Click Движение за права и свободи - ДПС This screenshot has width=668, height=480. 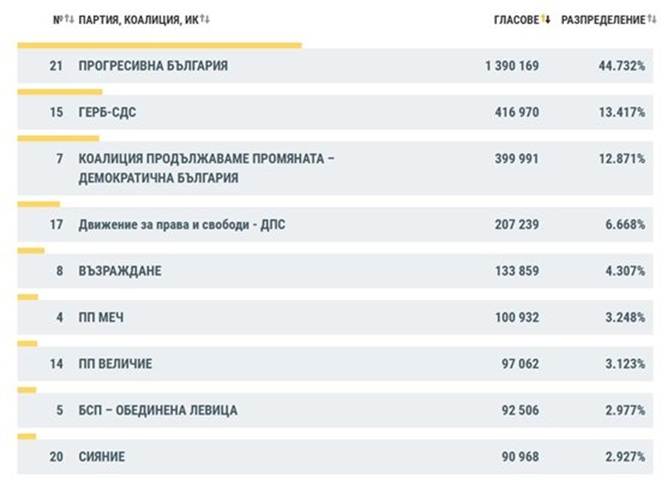tap(181, 225)
